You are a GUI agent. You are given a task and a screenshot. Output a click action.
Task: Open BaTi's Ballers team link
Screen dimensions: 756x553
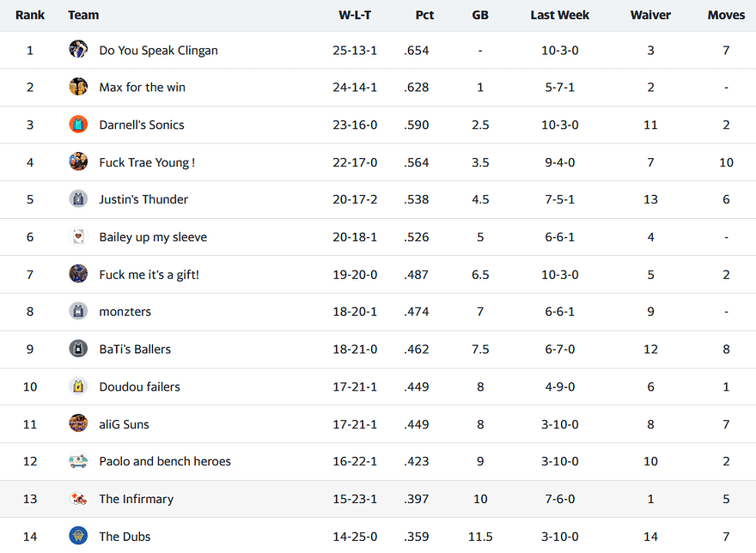[135, 349]
